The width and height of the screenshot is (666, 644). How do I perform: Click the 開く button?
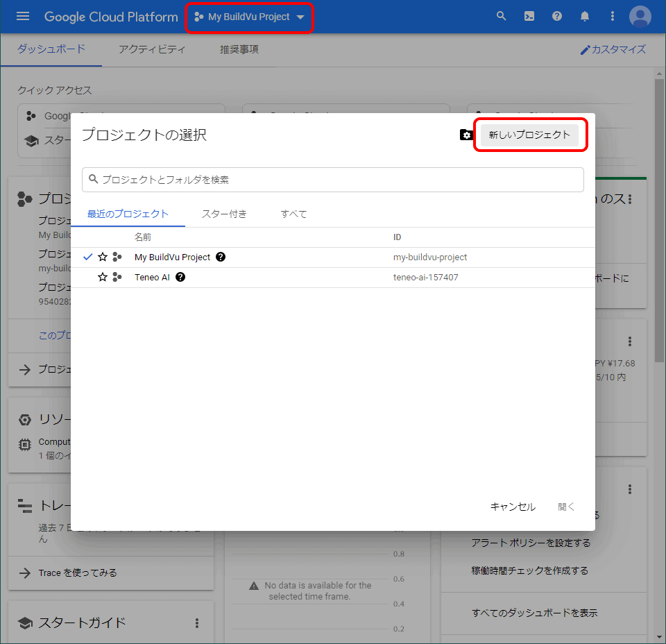[x=566, y=507]
